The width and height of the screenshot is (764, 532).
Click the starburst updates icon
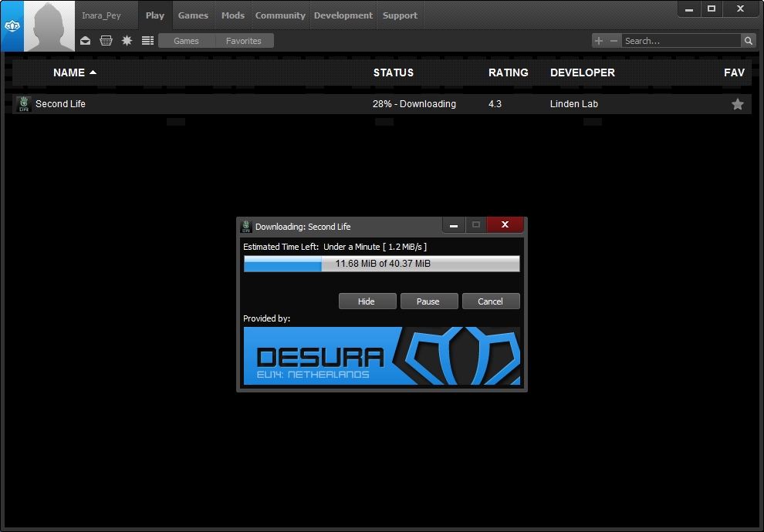tap(127, 41)
